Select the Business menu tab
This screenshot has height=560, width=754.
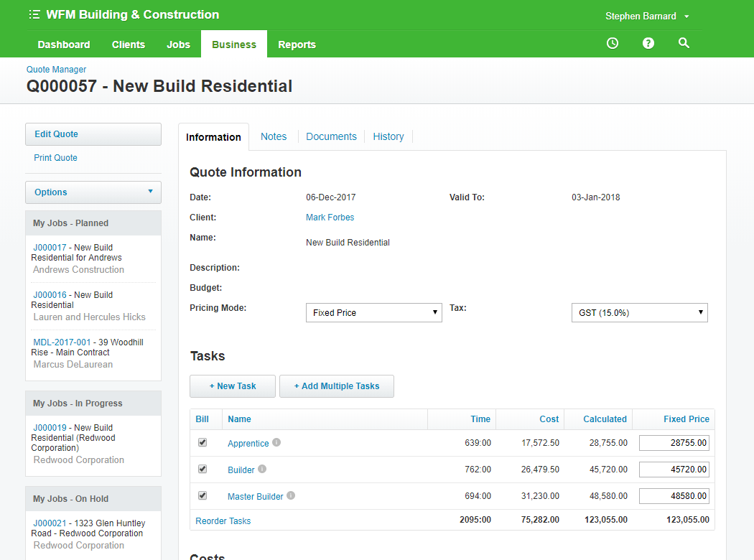pos(234,45)
